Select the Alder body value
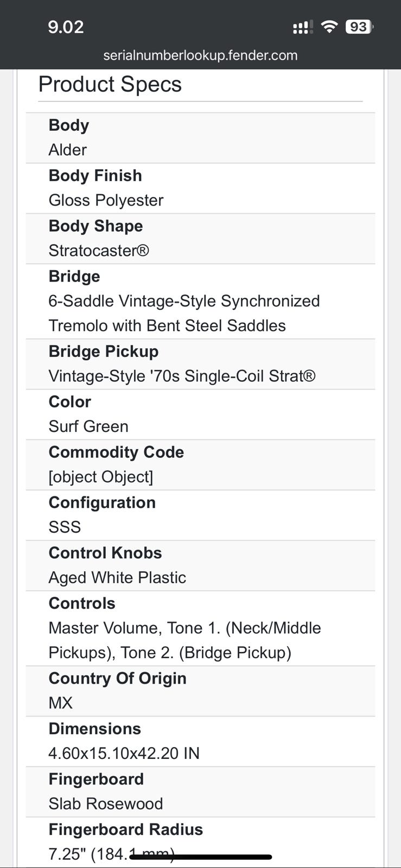Screen dimensions: 401x868 68,150
